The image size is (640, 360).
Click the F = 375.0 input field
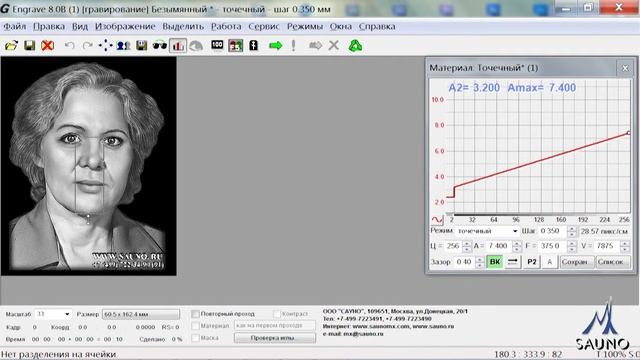coord(552,246)
